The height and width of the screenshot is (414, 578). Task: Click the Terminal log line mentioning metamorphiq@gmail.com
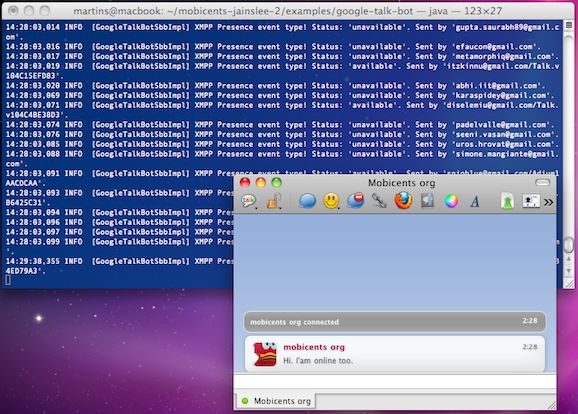pos(282,56)
